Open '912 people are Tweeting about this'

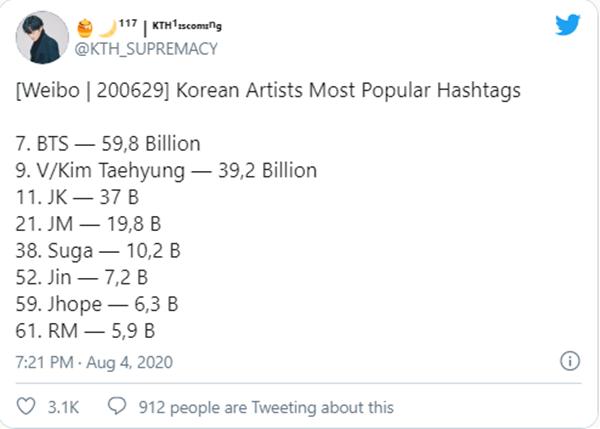pos(263,407)
